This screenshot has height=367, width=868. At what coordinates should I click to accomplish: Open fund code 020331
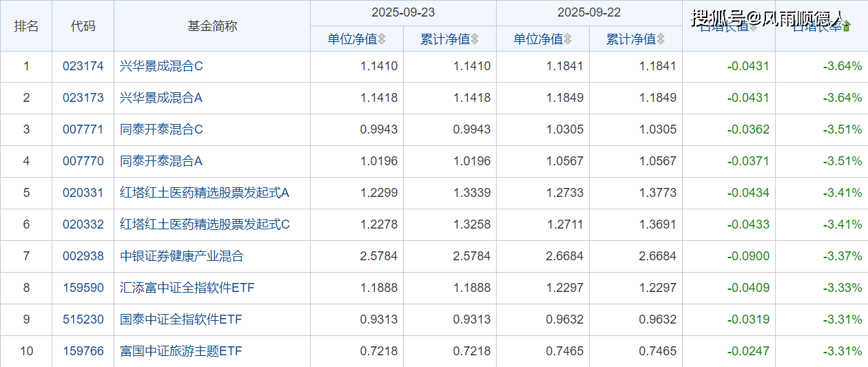coord(83,193)
